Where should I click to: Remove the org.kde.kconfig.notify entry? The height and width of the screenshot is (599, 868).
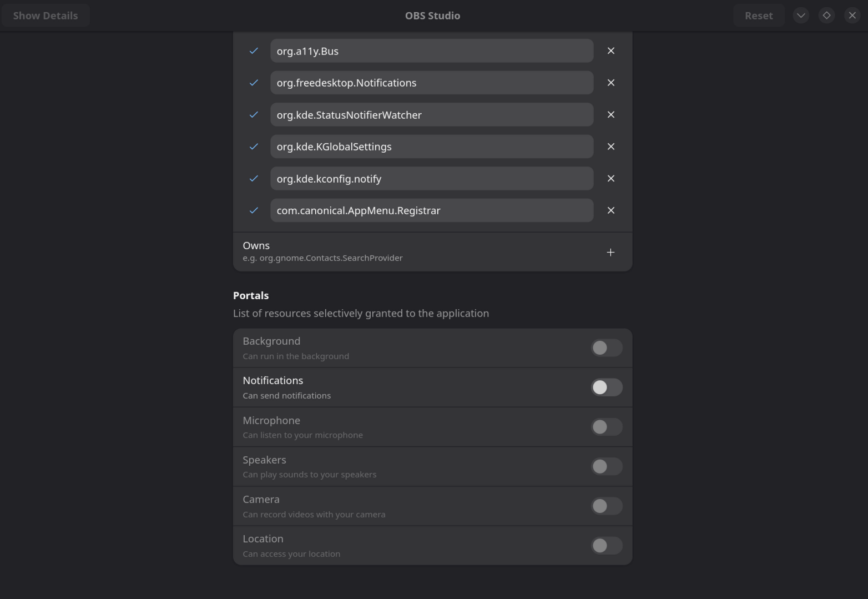point(610,179)
